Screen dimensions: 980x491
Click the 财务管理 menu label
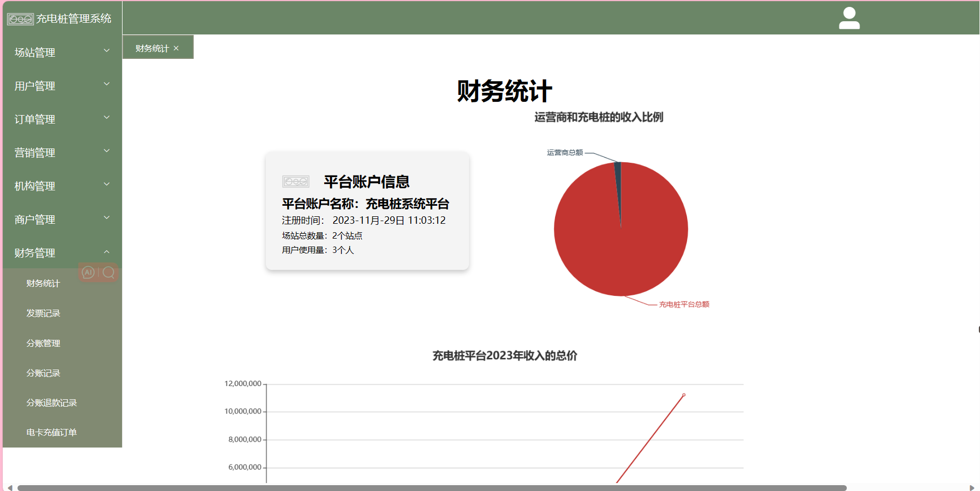[x=35, y=253]
